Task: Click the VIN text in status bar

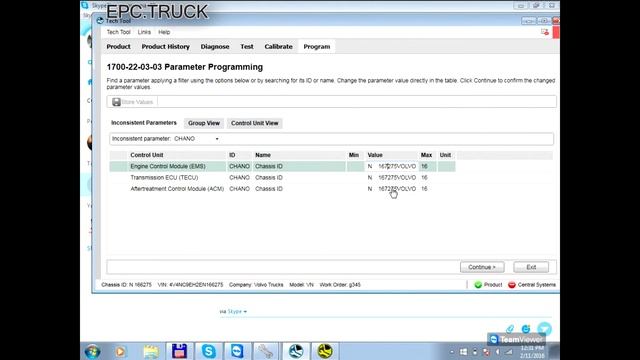Action: (190, 284)
